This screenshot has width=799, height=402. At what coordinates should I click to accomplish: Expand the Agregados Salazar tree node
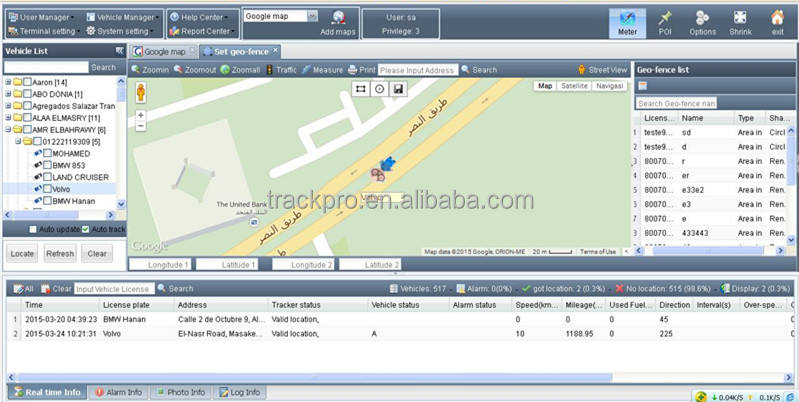(8, 106)
